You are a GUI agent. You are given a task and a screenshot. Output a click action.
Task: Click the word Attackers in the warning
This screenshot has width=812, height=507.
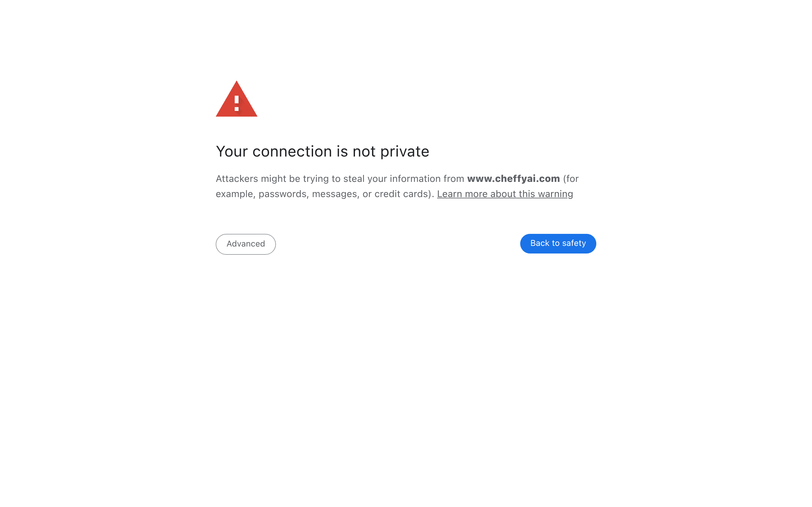click(237, 179)
